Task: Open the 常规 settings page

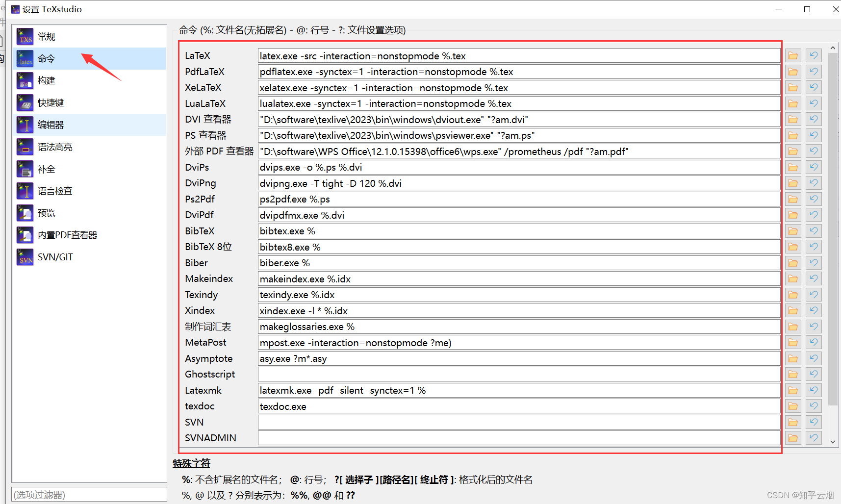Action: (x=89, y=37)
